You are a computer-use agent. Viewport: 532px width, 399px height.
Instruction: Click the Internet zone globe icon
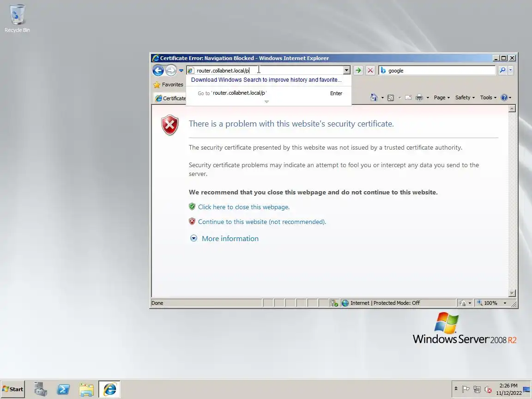pos(345,303)
